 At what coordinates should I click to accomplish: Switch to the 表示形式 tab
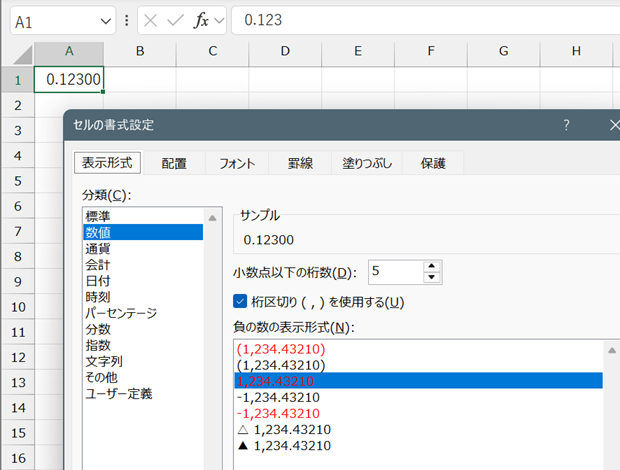pos(107,163)
